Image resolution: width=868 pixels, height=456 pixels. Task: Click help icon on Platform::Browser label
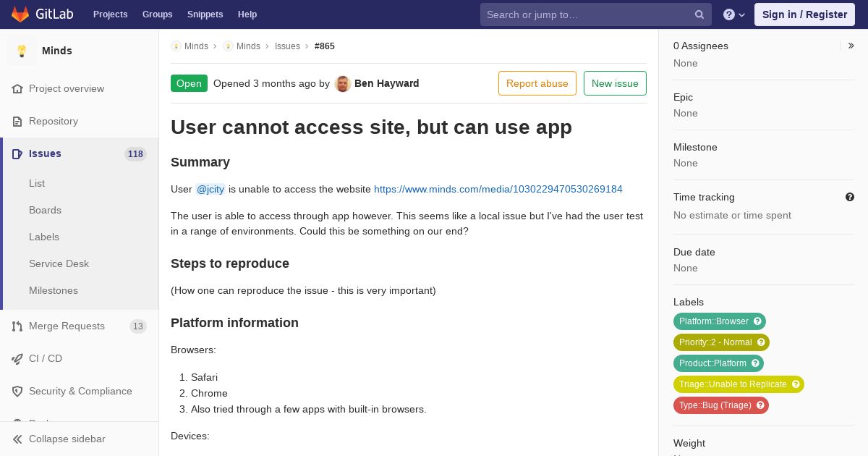(757, 321)
